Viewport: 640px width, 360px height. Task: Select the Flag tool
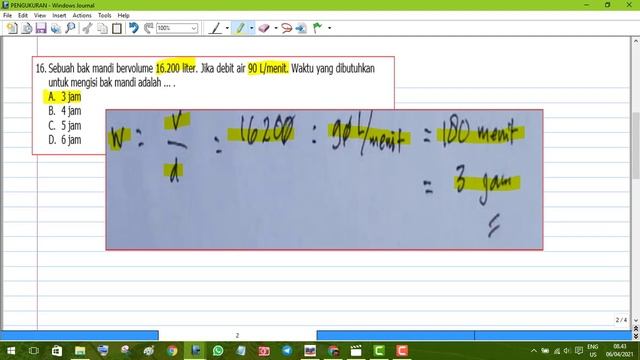pyautogui.click(x=317, y=28)
